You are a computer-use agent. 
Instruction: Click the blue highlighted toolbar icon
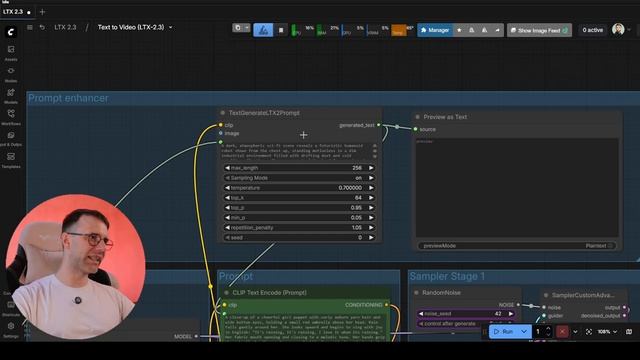click(x=263, y=30)
